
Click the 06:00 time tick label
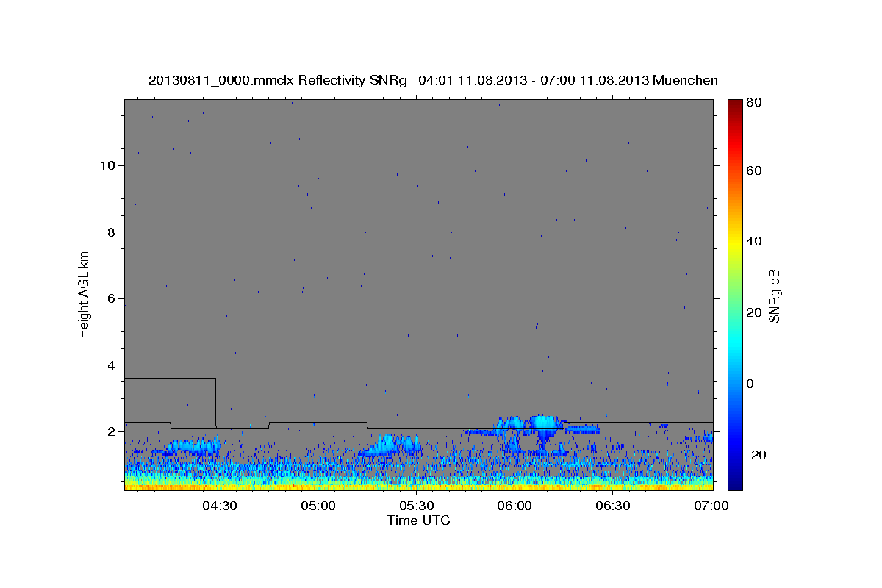[x=514, y=506]
